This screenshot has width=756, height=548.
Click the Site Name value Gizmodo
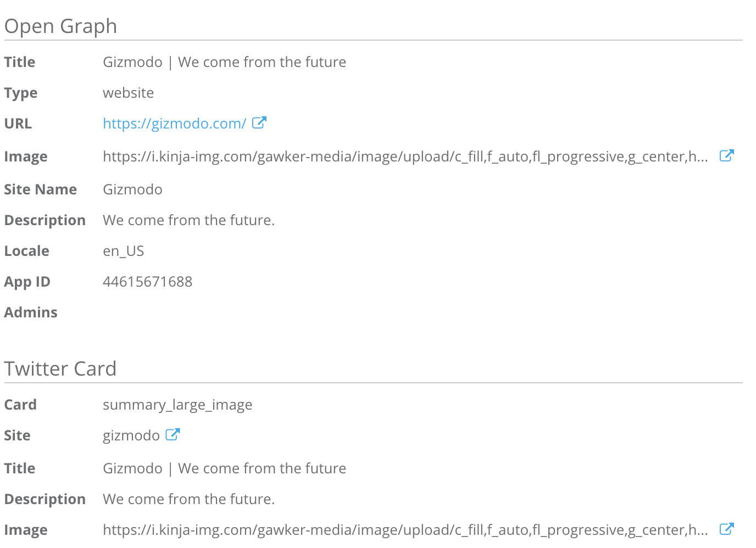pyautogui.click(x=132, y=189)
